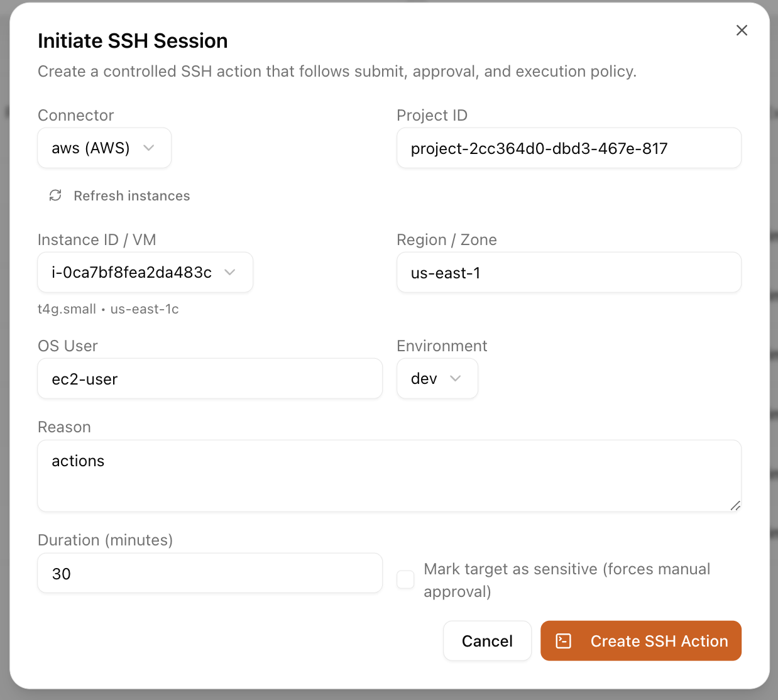Select the Duration (minutes) field showing 30
Viewport: 778px width, 700px height.
[210, 572]
